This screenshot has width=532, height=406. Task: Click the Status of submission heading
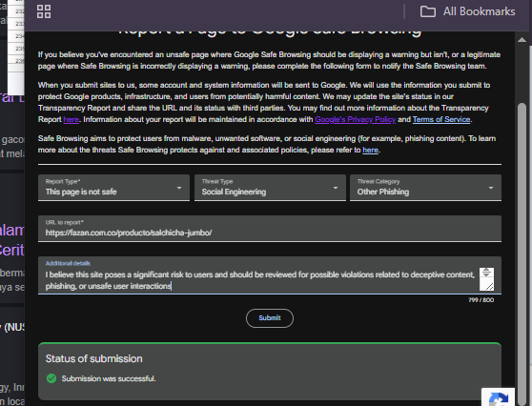(x=94, y=359)
